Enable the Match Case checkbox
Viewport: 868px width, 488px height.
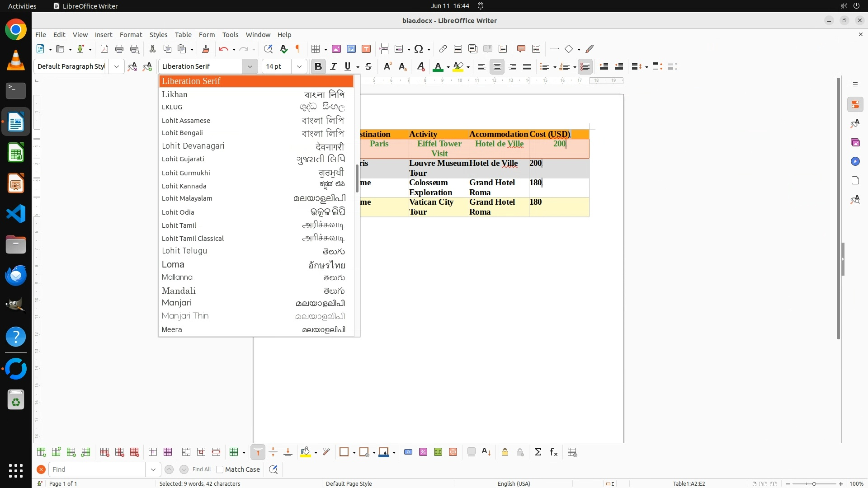tap(220, 469)
